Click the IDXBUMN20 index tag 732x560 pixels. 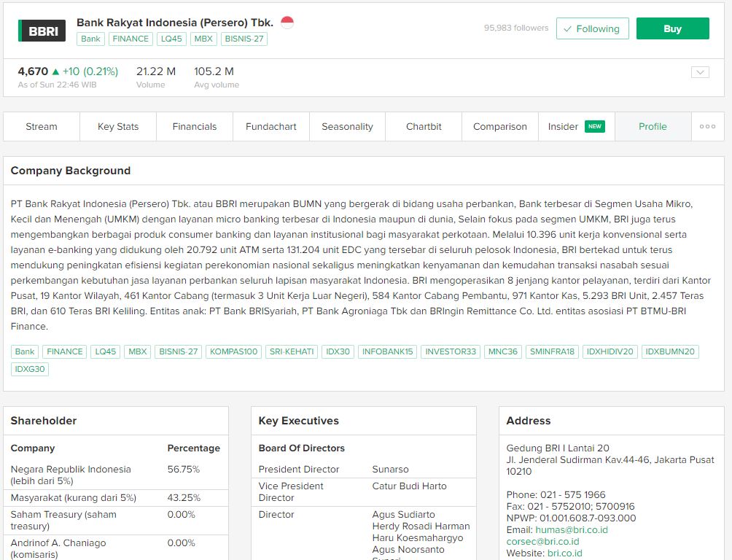[x=670, y=351]
